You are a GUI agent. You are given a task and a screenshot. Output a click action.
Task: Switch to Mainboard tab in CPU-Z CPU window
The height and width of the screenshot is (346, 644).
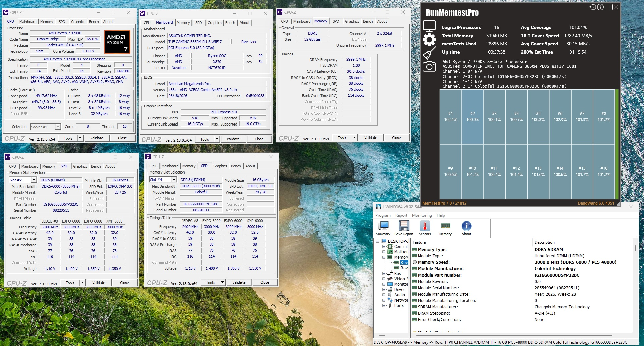[28, 22]
